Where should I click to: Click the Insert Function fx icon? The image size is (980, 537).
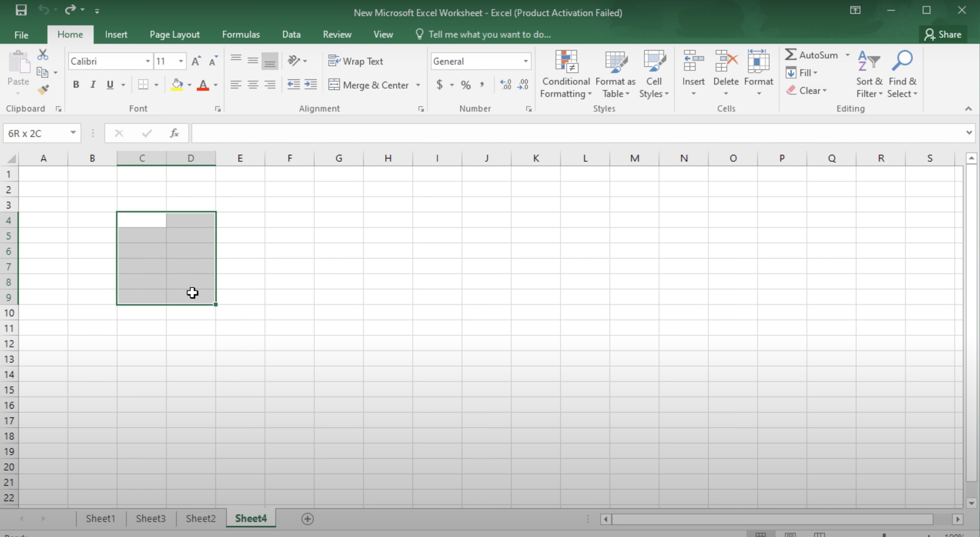tap(174, 133)
